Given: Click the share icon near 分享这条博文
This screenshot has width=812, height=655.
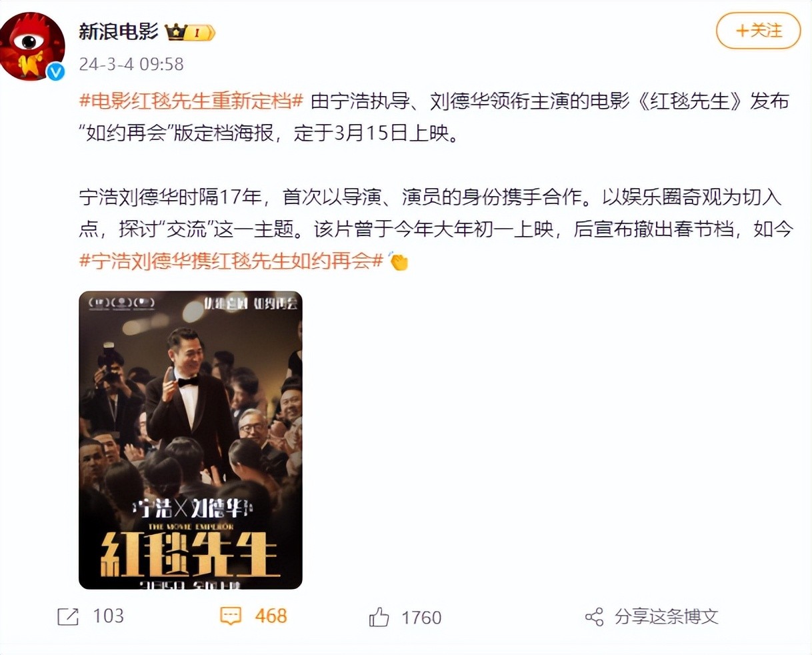Looking at the screenshot, I should [x=594, y=617].
